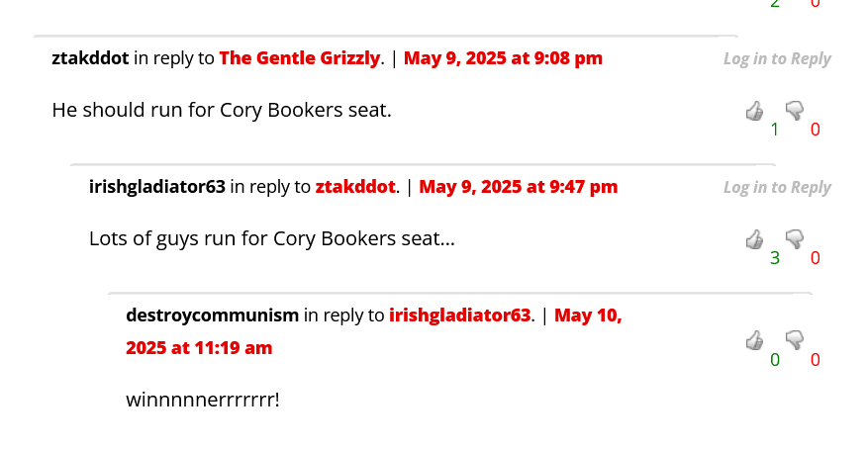Click irishgladiator63 author name
This screenshot has height=450, width=868.
157,186
